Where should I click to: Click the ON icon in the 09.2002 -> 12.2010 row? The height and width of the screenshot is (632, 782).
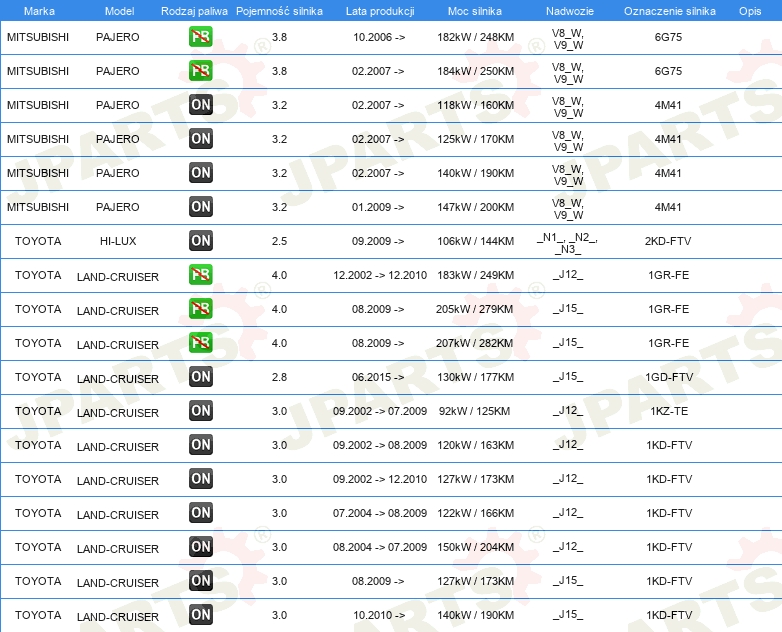click(x=200, y=478)
